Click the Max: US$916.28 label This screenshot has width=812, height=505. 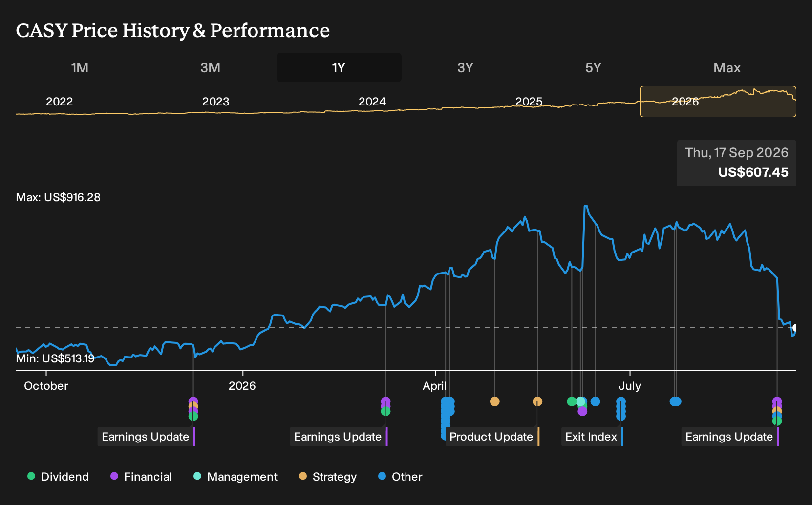(58, 197)
